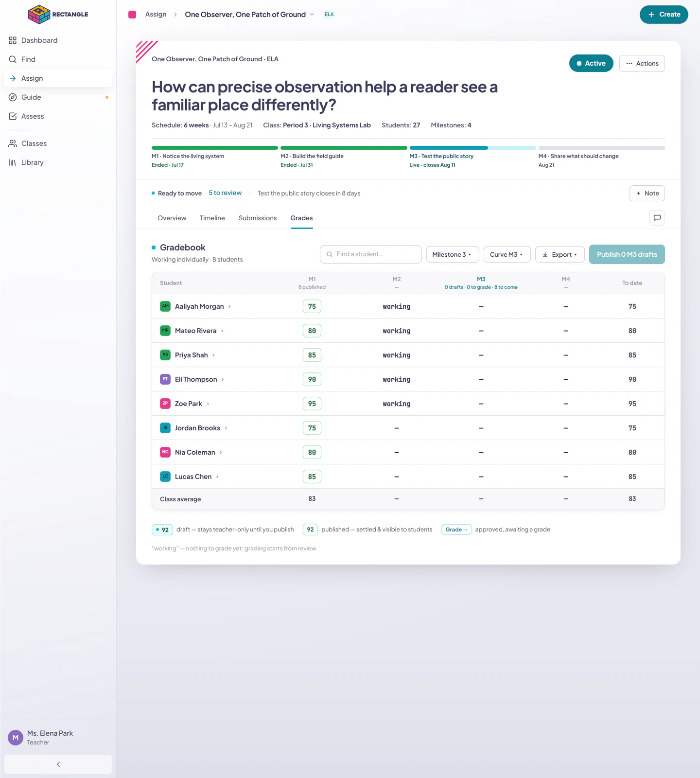Screen dimensions: 700x778
Task: Switch to the Overview tab
Action: point(172,218)
